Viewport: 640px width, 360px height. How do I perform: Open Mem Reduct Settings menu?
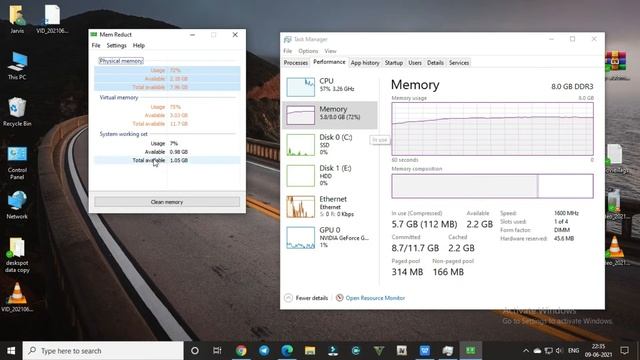pyautogui.click(x=116, y=45)
